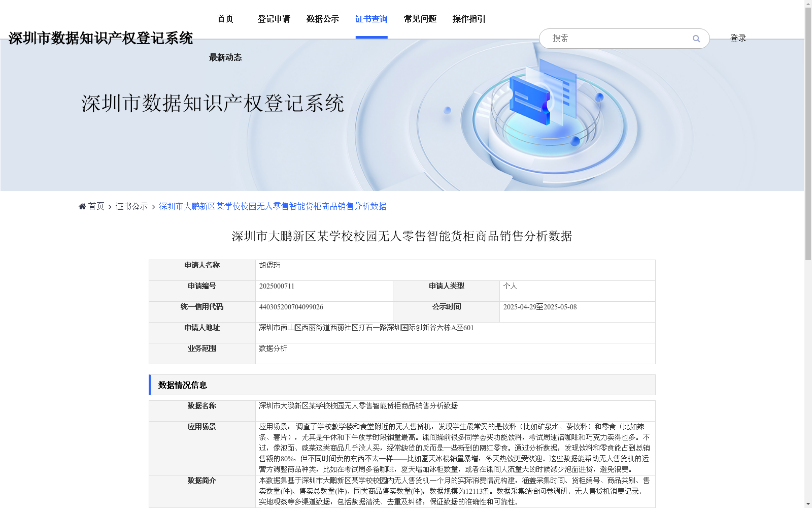This screenshot has width=812, height=508.
Task: Click the site title 深圳市数据知识产权登记系统 in the top bar
Action: tap(100, 38)
